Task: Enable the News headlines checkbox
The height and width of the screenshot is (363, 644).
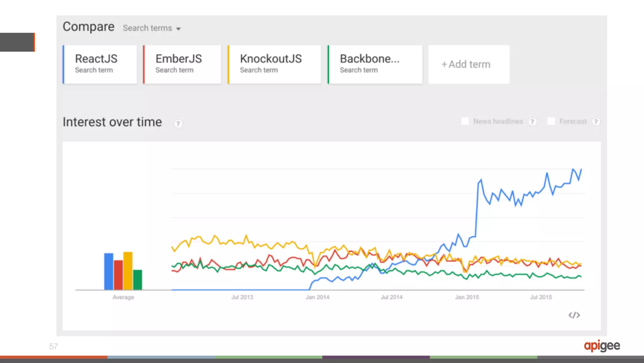Action: (465, 121)
